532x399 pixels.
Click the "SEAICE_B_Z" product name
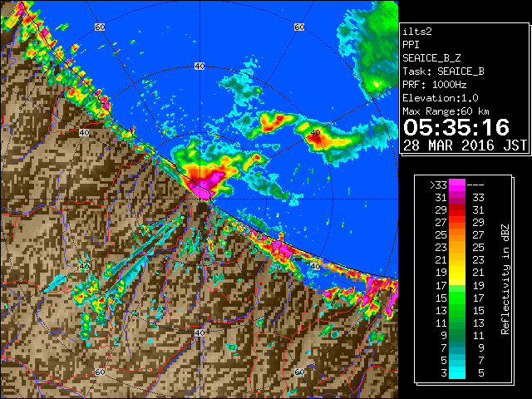[x=431, y=58]
